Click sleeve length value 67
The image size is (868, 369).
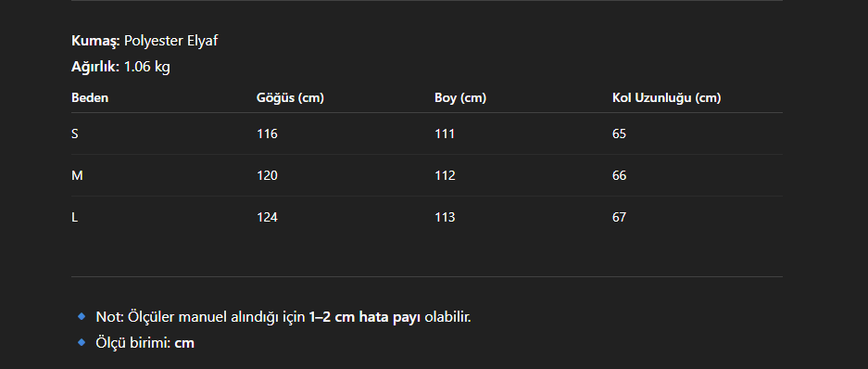(x=620, y=217)
